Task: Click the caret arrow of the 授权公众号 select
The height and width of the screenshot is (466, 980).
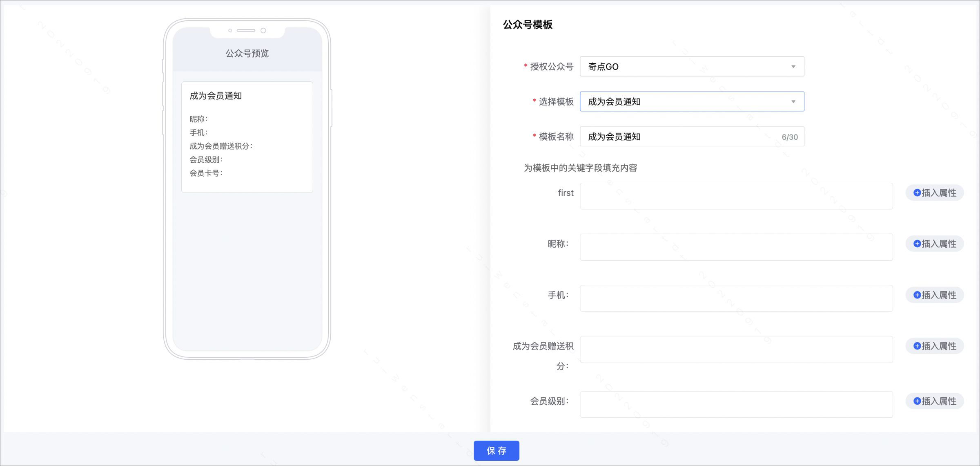Action: coord(793,67)
